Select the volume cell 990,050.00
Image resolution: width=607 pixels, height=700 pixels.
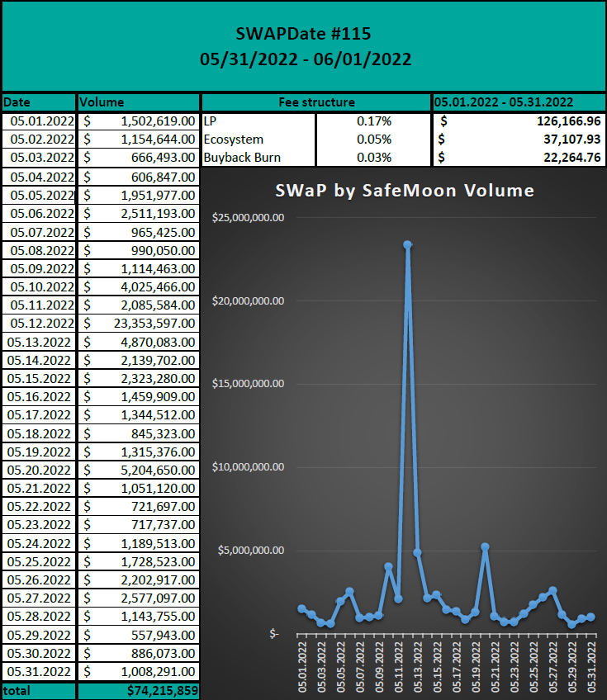click(139, 250)
